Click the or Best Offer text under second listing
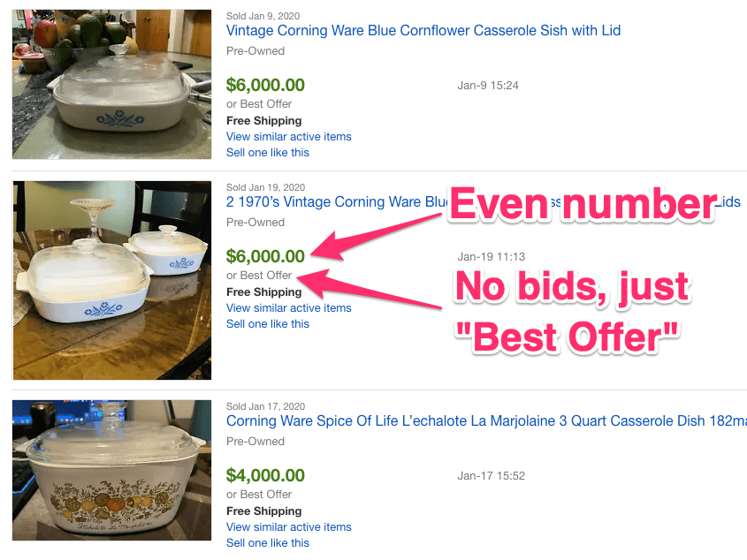This screenshot has height=560, width=747. click(x=259, y=276)
